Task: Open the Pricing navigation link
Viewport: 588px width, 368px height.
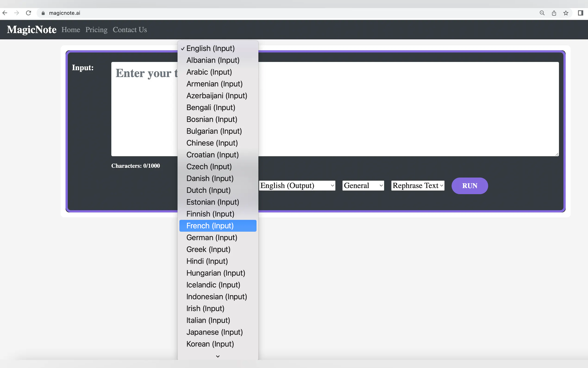Action: tap(96, 30)
